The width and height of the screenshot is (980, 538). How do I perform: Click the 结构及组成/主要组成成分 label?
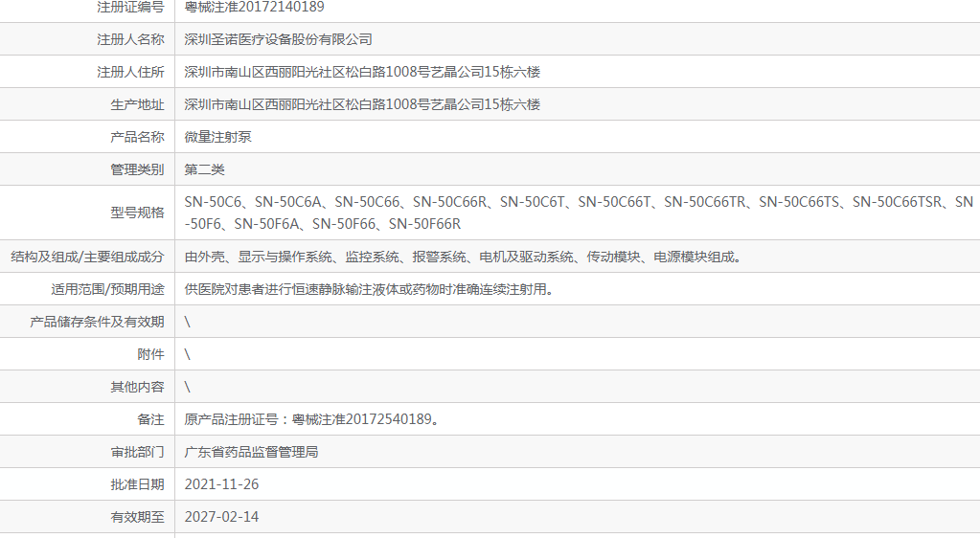[x=87, y=257]
